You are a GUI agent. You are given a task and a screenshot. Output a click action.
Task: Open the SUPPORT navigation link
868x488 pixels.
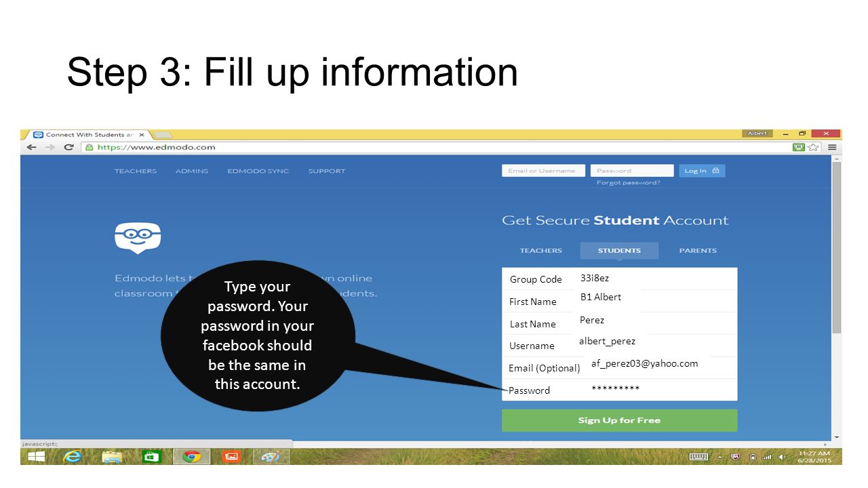tap(327, 171)
